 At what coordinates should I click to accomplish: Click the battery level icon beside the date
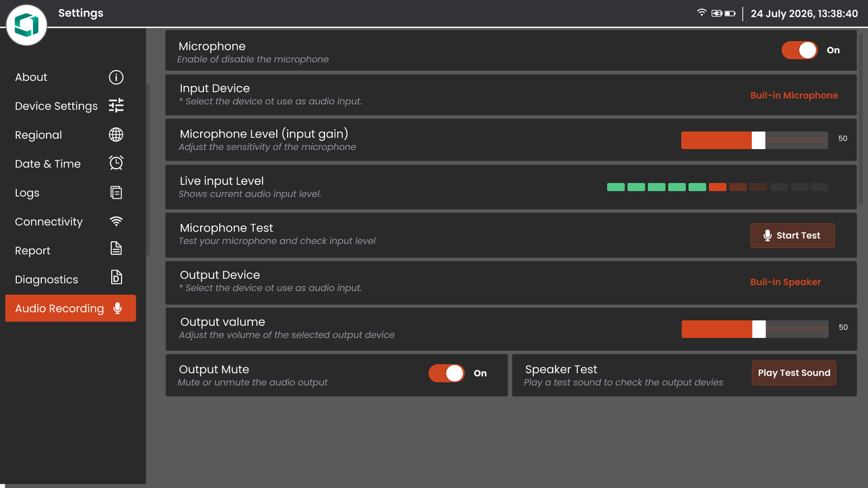pos(730,14)
